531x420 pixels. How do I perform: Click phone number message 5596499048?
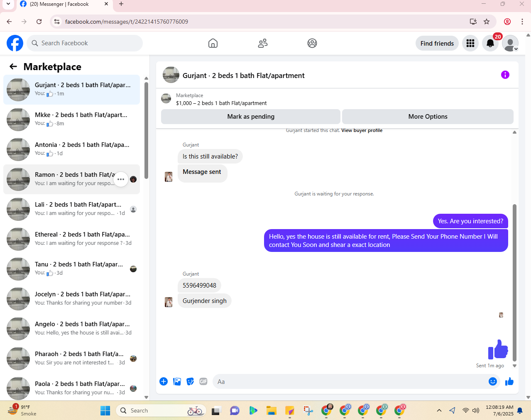tap(199, 286)
